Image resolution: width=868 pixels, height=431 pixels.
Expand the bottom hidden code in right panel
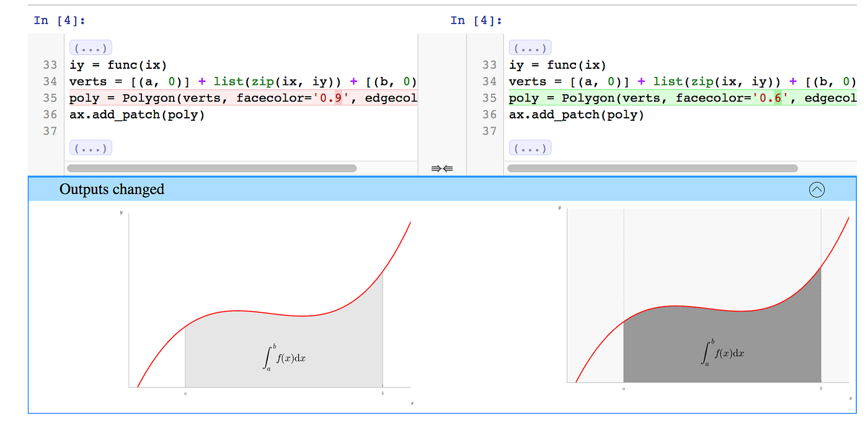[x=530, y=147]
